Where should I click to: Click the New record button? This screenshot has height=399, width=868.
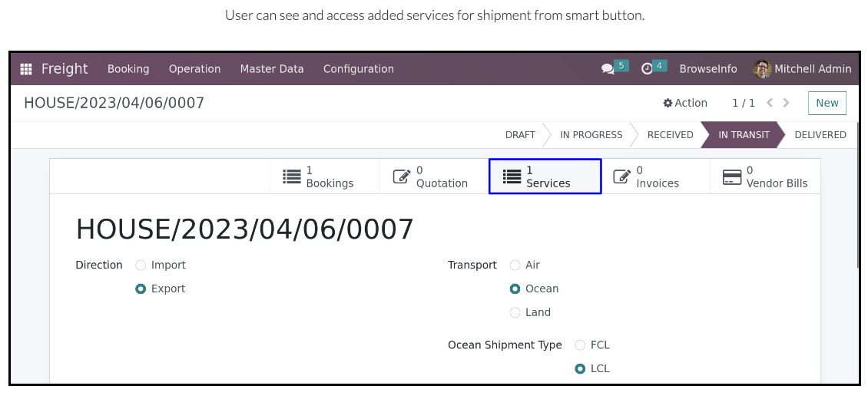pos(827,104)
